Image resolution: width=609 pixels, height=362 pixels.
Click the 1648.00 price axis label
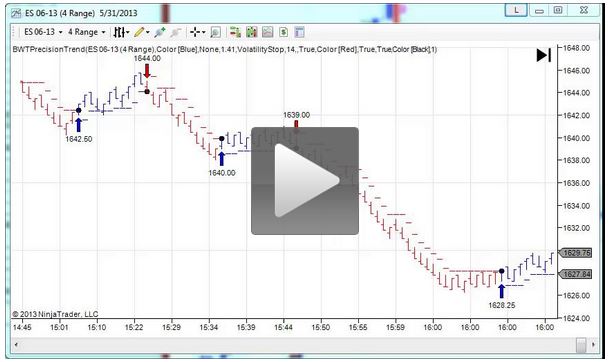click(576, 48)
